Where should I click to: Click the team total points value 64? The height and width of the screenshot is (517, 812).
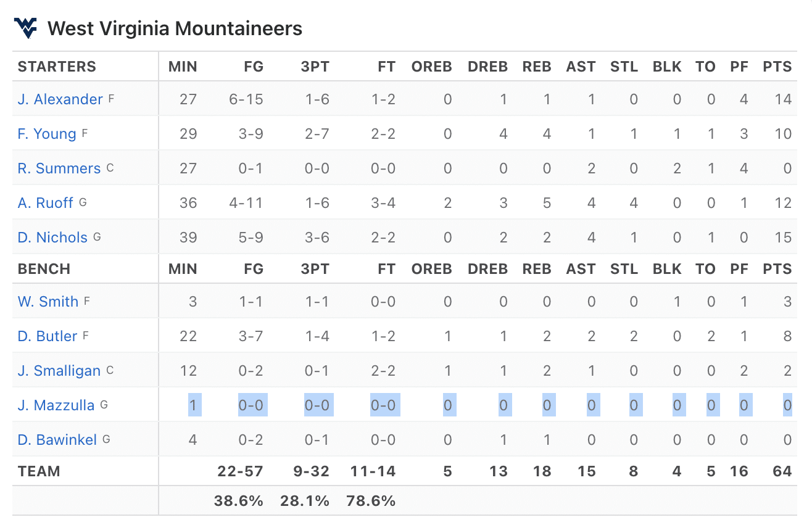point(782,471)
